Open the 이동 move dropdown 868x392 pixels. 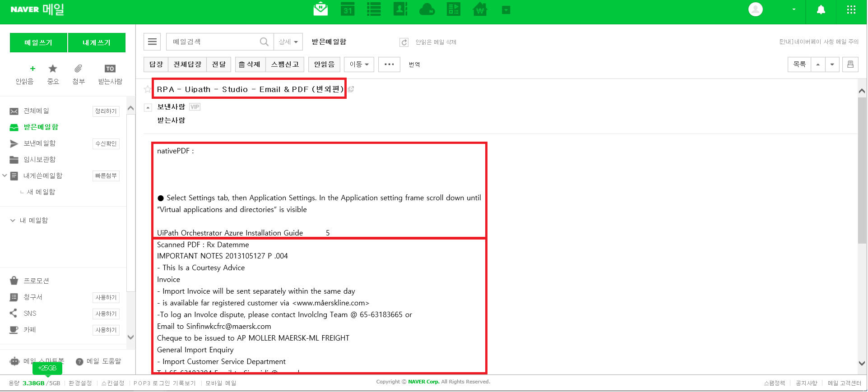(x=359, y=65)
